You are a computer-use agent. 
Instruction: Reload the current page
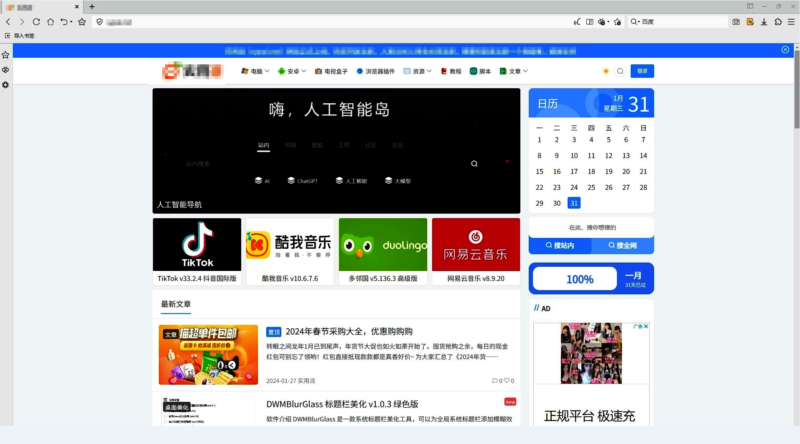[x=36, y=22]
